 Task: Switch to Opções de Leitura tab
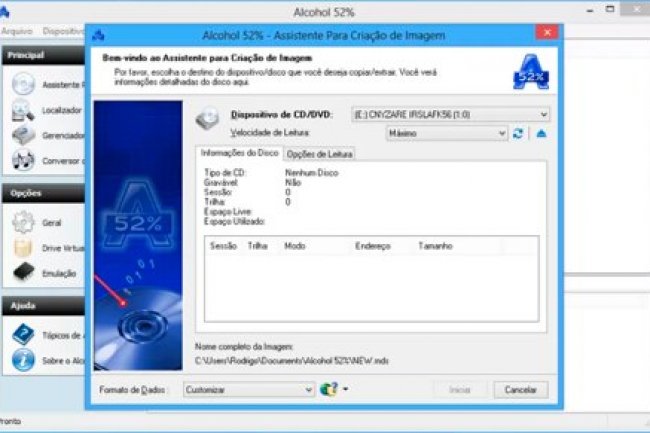(x=319, y=154)
